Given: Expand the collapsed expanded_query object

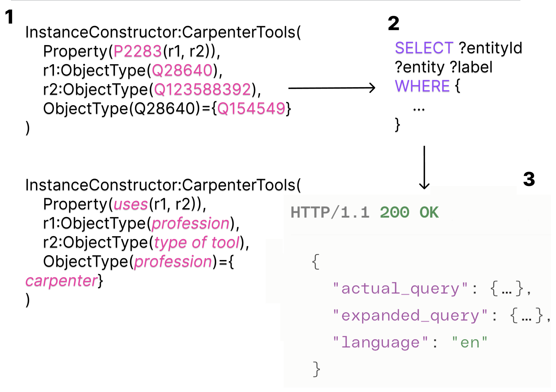Looking at the screenshot, I should (526, 315).
